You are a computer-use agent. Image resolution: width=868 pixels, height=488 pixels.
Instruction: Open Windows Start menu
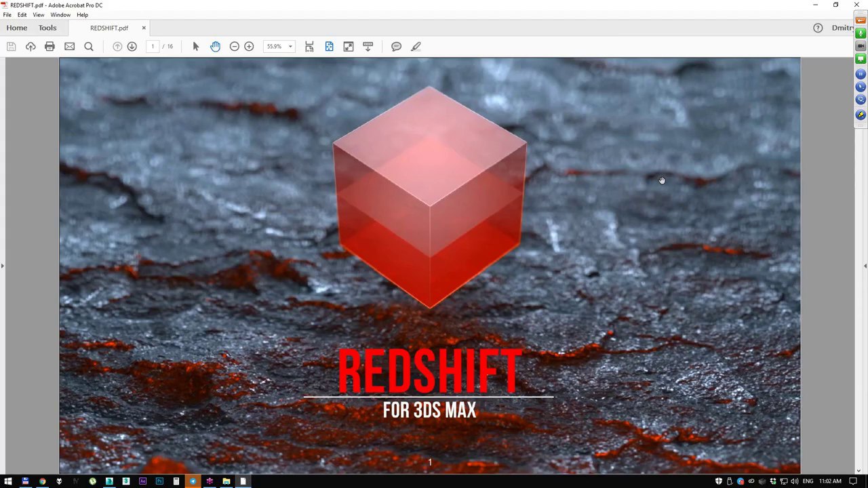(8, 481)
